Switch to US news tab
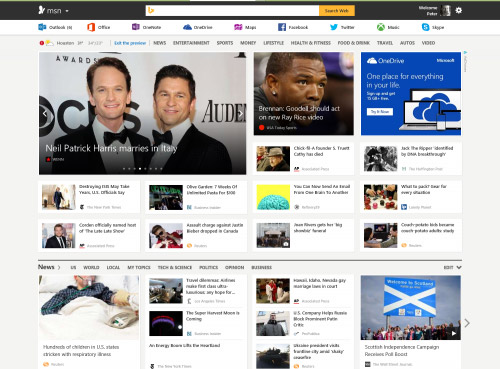Image resolution: width=500 pixels, height=369 pixels. click(73, 267)
